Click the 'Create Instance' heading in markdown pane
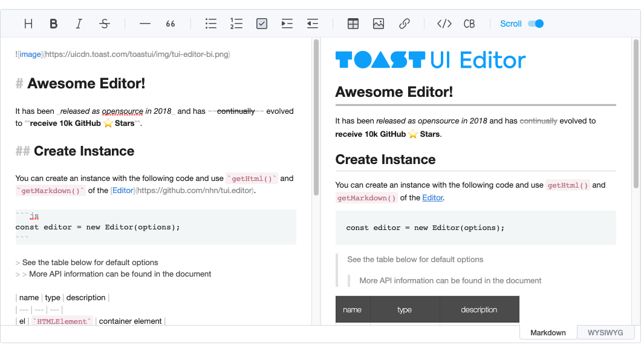 click(x=84, y=151)
